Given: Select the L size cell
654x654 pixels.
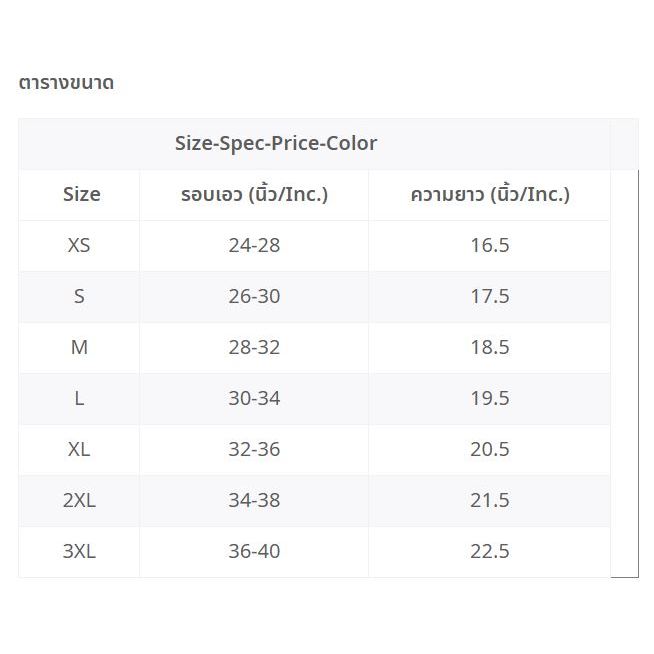Looking at the screenshot, I should pyautogui.click(x=79, y=398).
